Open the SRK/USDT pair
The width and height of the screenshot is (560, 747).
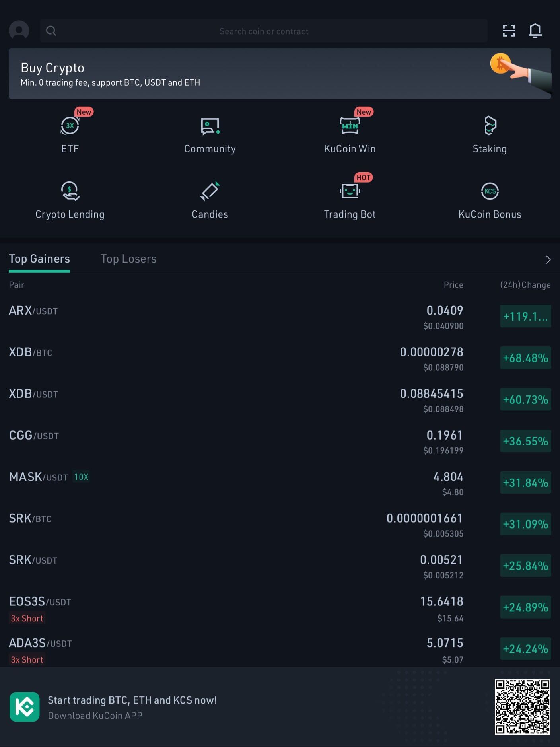pyautogui.click(x=280, y=566)
